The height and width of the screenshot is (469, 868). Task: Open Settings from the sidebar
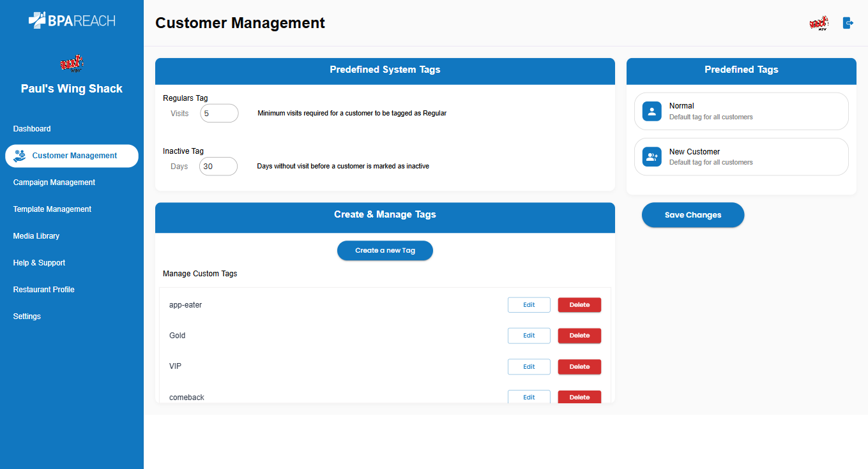click(x=27, y=316)
